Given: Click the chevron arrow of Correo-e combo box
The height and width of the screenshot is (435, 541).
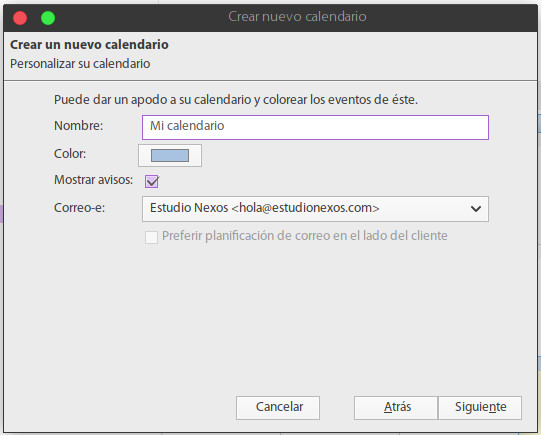Looking at the screenshot, I should [476, 209].
